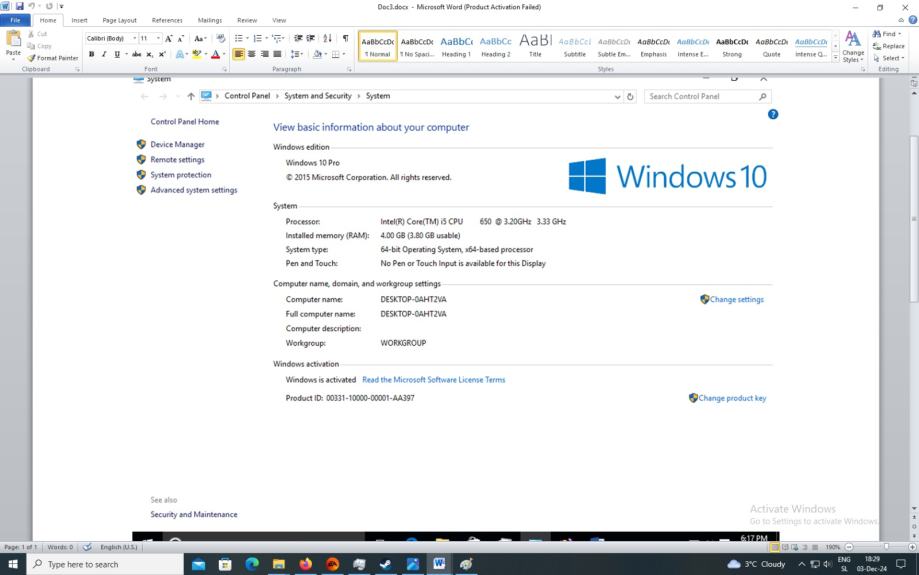Click the Paste clipboard icon

click(13, 40)
